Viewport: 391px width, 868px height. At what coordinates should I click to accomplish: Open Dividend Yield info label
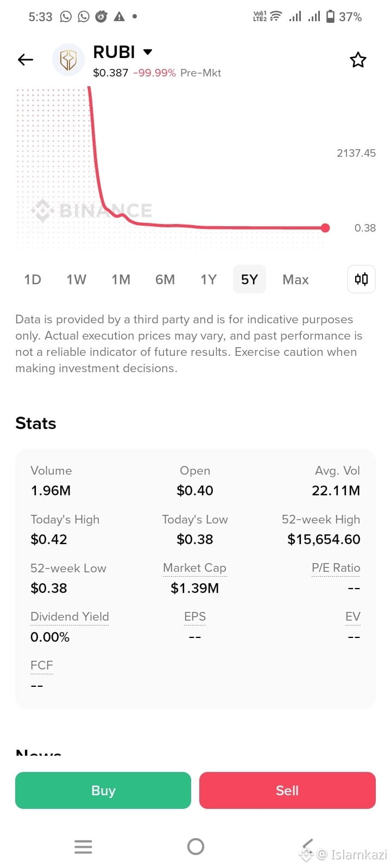pyautogui.click(x=70, y=617)
